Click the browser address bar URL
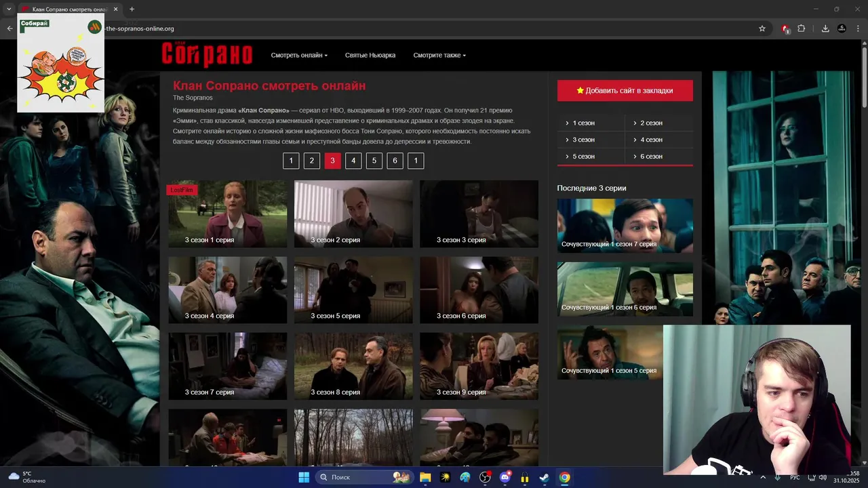This screenshot has width=868, height=488. tap(140, 28)
